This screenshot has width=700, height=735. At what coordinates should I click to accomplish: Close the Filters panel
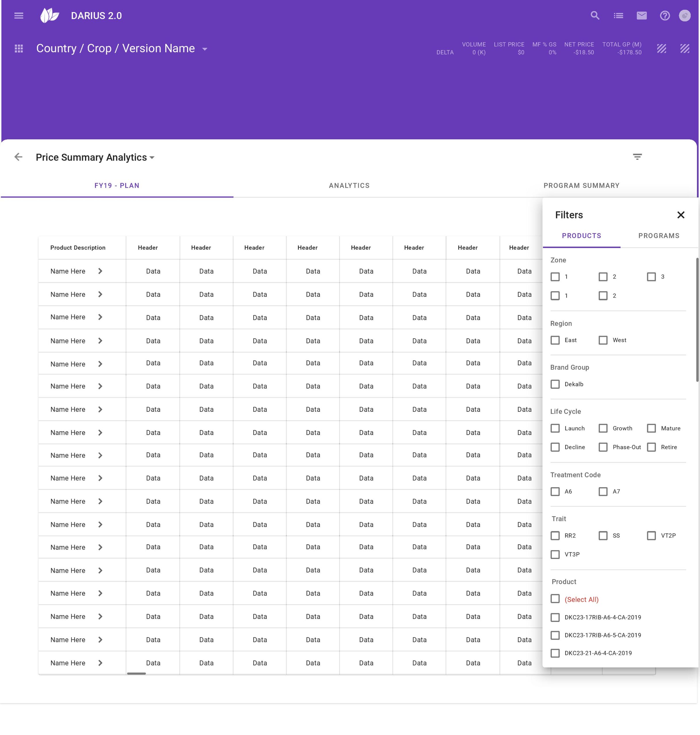[x=680, y=215]
